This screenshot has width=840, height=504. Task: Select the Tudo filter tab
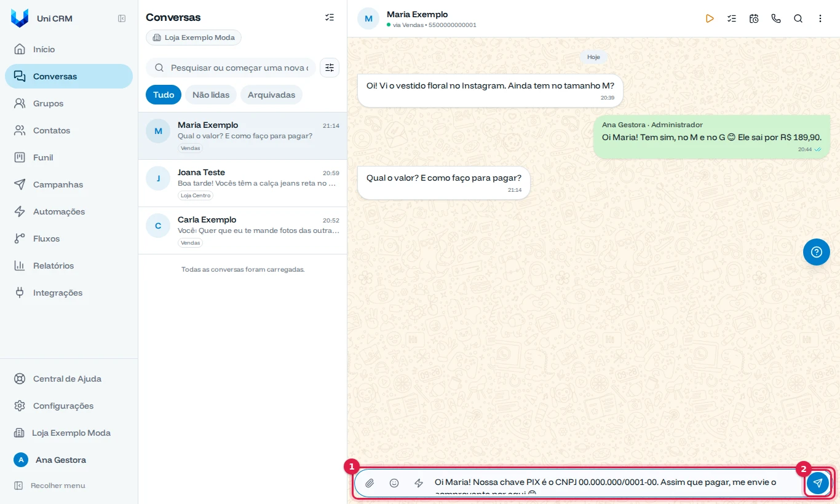click(164, 95)
